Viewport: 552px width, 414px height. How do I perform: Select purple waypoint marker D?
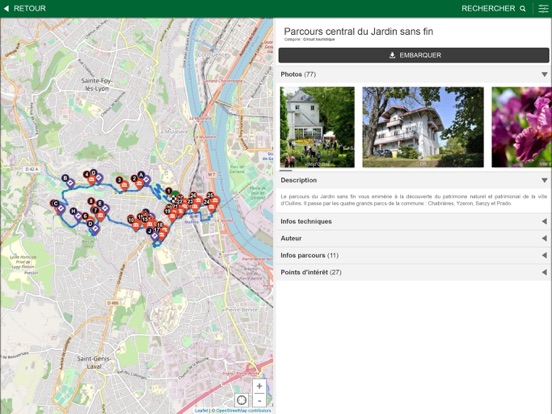click(x=94, y=229)
